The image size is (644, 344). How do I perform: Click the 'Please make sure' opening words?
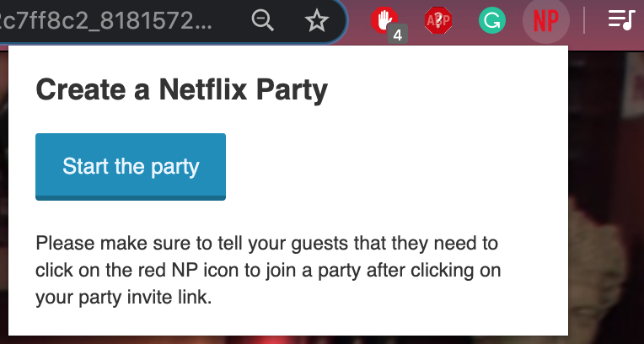tap(94, 245)
